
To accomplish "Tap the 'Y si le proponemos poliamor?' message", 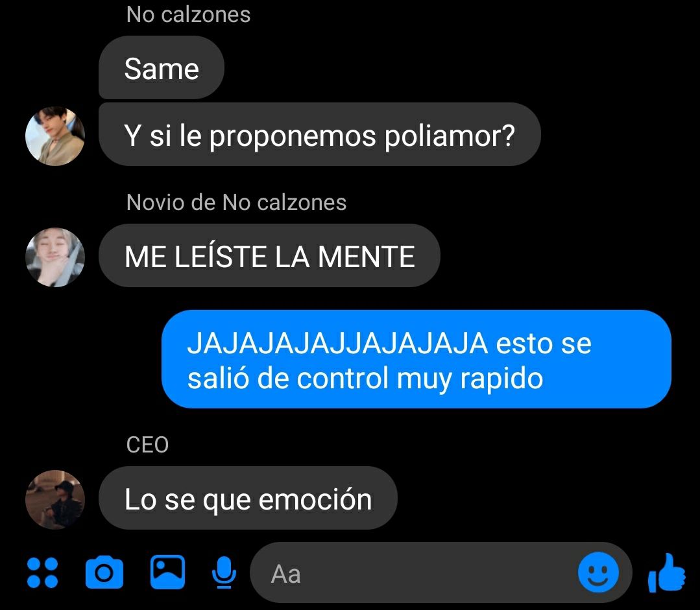I will 320,134.
